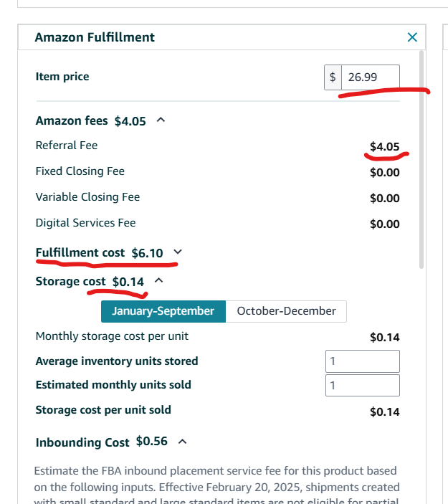448x504 pixels.
Task: Click the Amazon fees $4.05 heading
Action: 90,121
